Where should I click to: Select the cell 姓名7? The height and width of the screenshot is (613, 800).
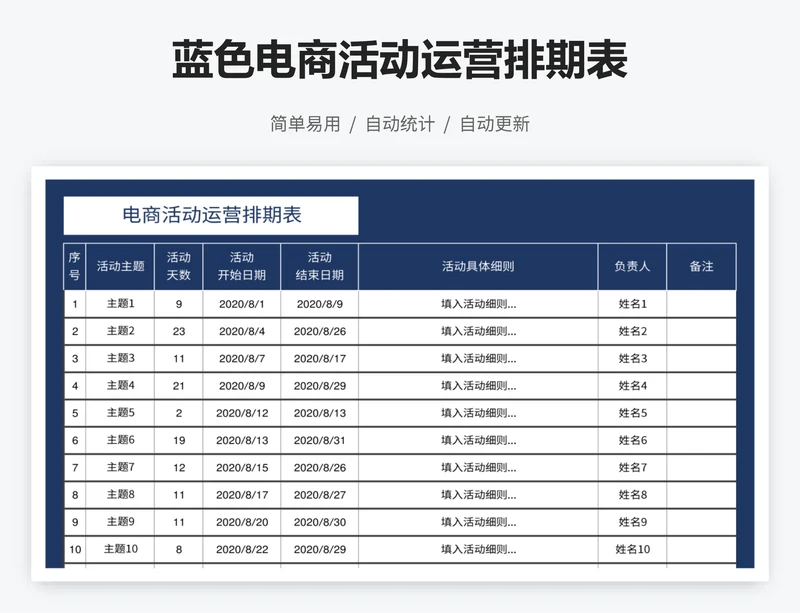coord(632,468)
